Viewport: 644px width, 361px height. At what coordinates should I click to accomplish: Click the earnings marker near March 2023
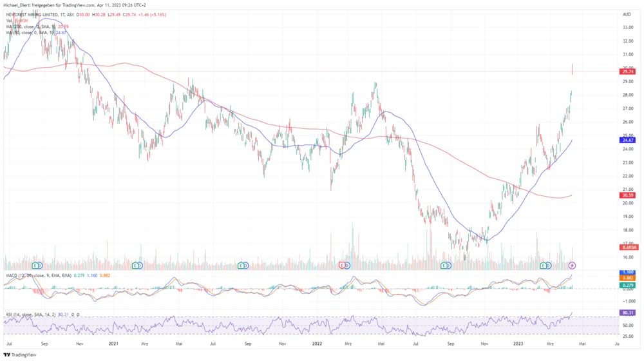pyautogui.click(x=546, y=266)
